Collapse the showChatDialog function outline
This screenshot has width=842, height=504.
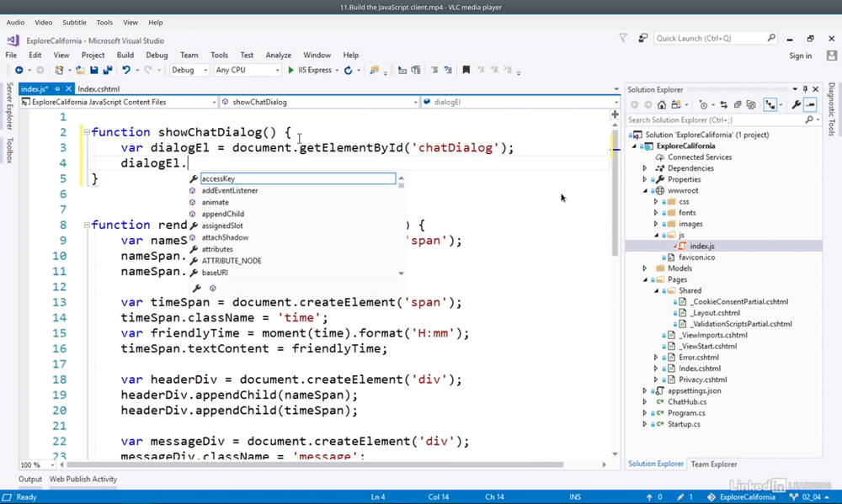coord(87,132)
